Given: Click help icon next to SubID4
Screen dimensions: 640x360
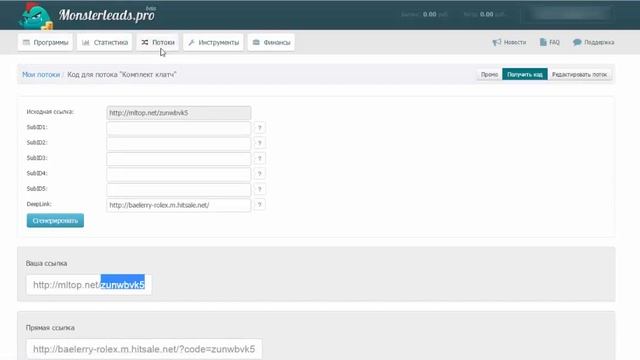Looking at the screenshot, I should pos(259,174).
